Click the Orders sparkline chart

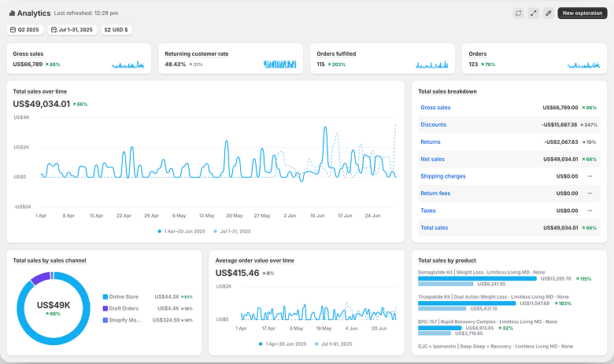(584, 64)
